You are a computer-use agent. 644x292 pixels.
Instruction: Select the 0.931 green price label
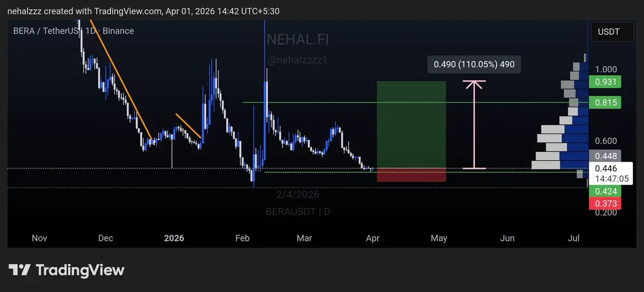pos(605,82)
